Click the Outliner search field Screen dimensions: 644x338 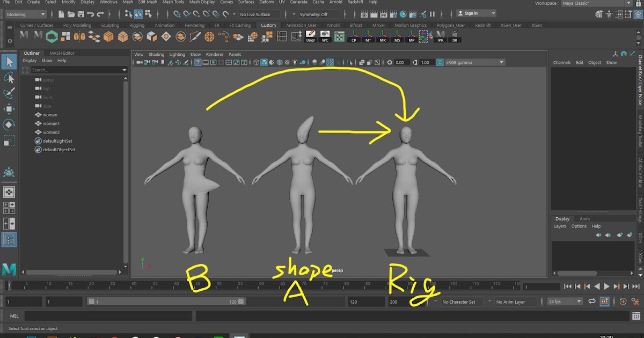pos(75,69)
